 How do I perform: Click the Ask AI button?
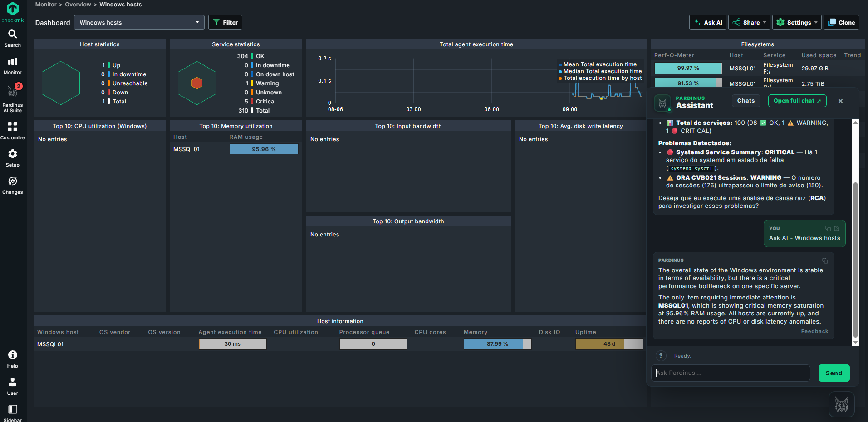[708, 22]
